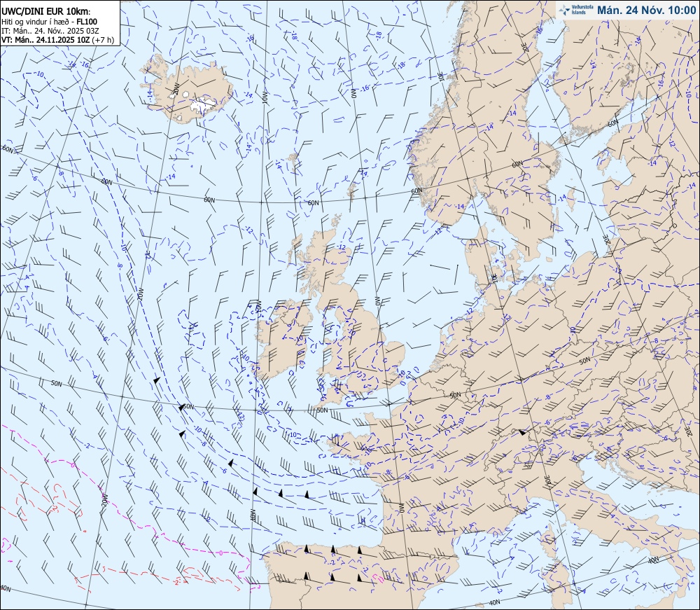Click the 'IT: Mán.. 24. Nóv.. 2025 03Z' line

point(50,30)
